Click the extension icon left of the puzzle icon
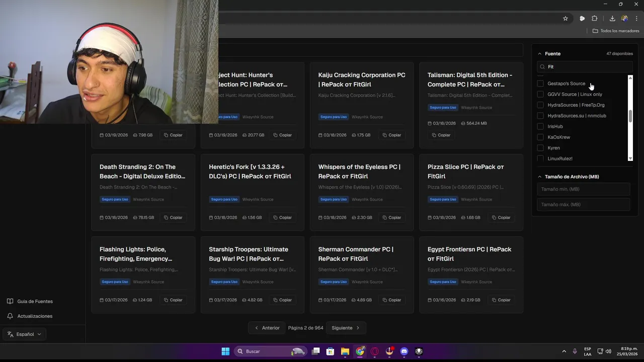The height and width of the screenshot is (362, 644). 582,19
